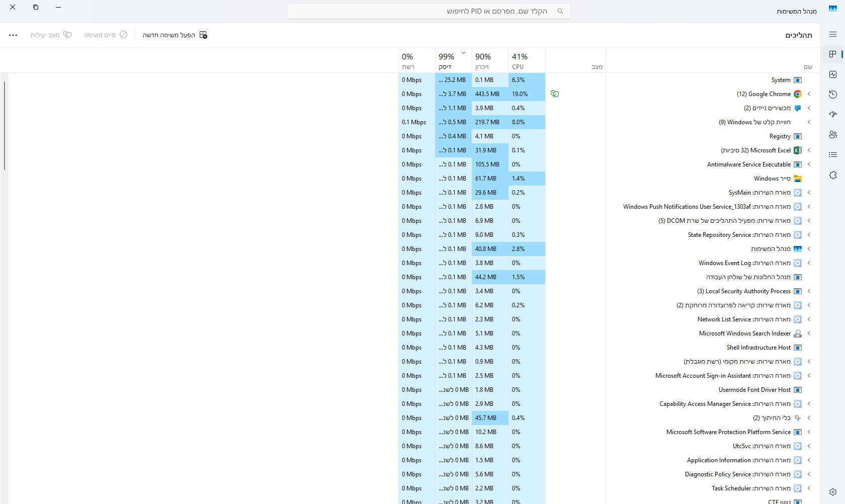This screenshot has width=845, height=504.
Task: Expand the Windows Event Log service row
Action: click(x=809, y=263)
